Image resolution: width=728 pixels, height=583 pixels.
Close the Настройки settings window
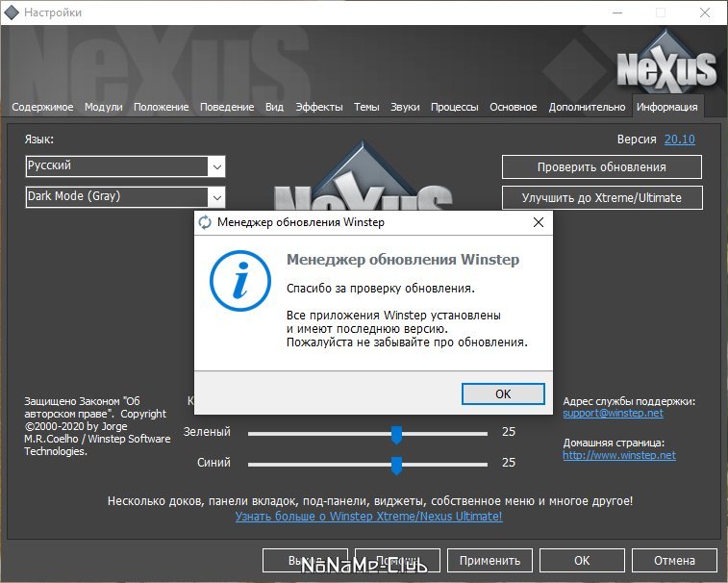click(x=705, y=13)
